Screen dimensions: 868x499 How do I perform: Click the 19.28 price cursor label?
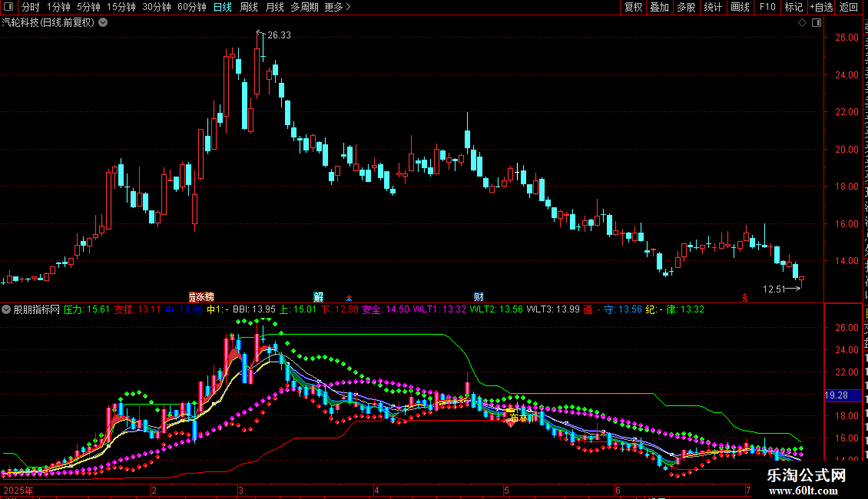coord(843,395)
